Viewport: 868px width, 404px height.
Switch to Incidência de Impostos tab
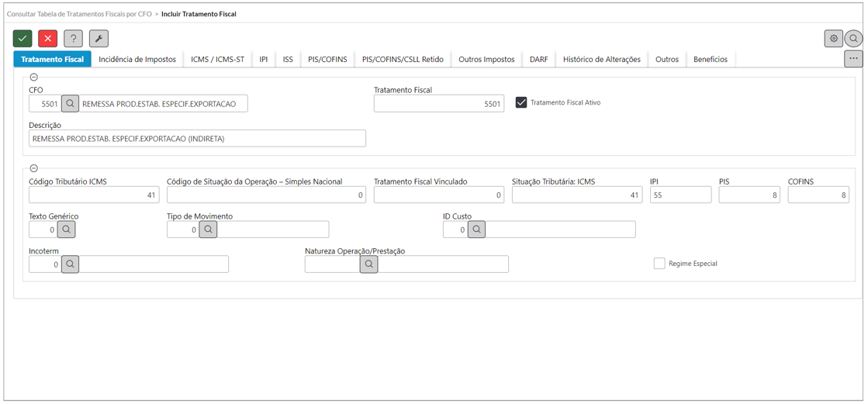[137, 59]
